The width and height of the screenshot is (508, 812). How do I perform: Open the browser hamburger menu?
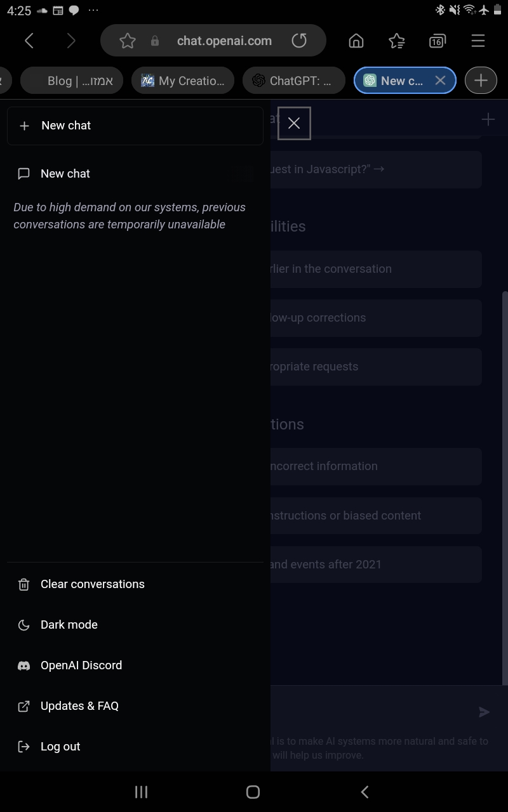tap(478, 41)
